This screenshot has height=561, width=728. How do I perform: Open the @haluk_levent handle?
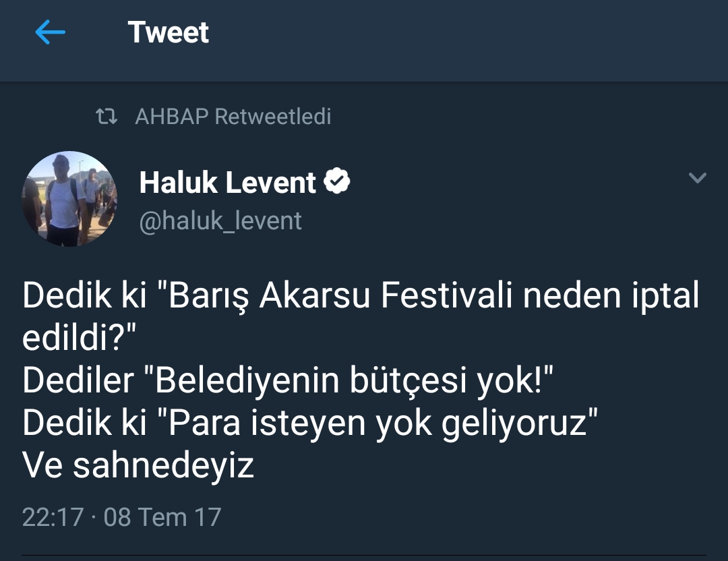pos(220,220)
